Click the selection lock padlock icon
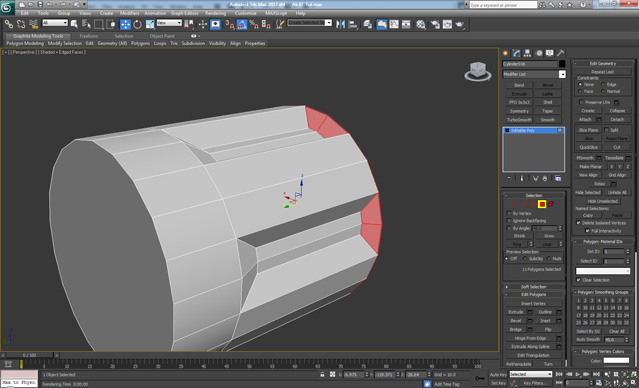Image resolution: width=639 pixels, height=388 pixels. [x=322, y=374]
